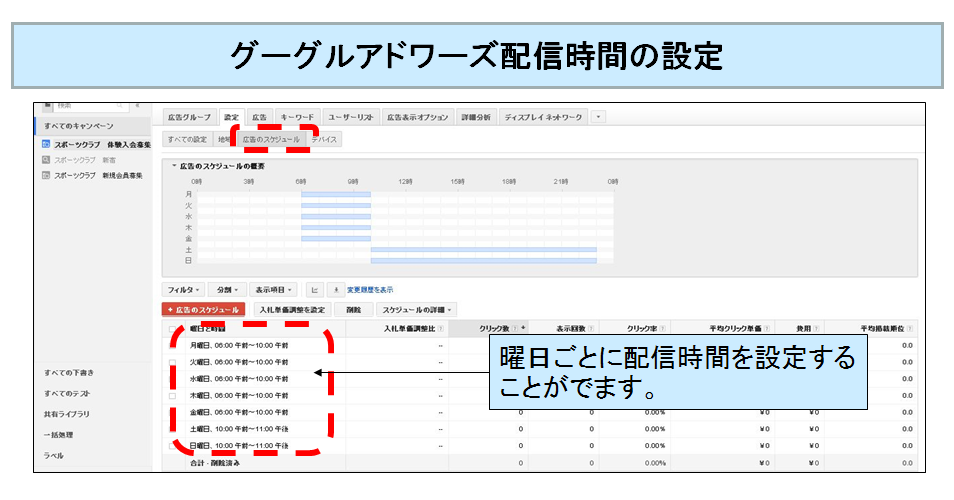This screenshot has width=954, height=500.
Task: Click the 水曜日、06:00 午前〜10:00 午前 row text
Action: 238,379
